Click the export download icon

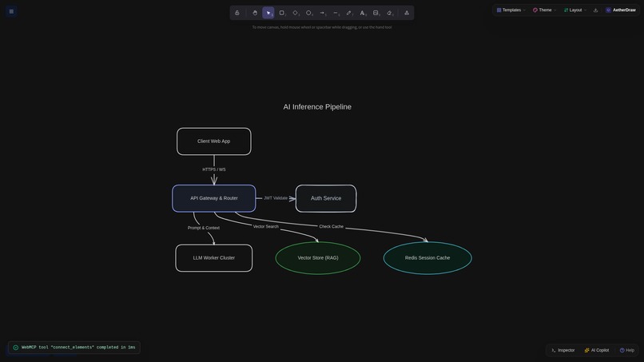[595, 10]
